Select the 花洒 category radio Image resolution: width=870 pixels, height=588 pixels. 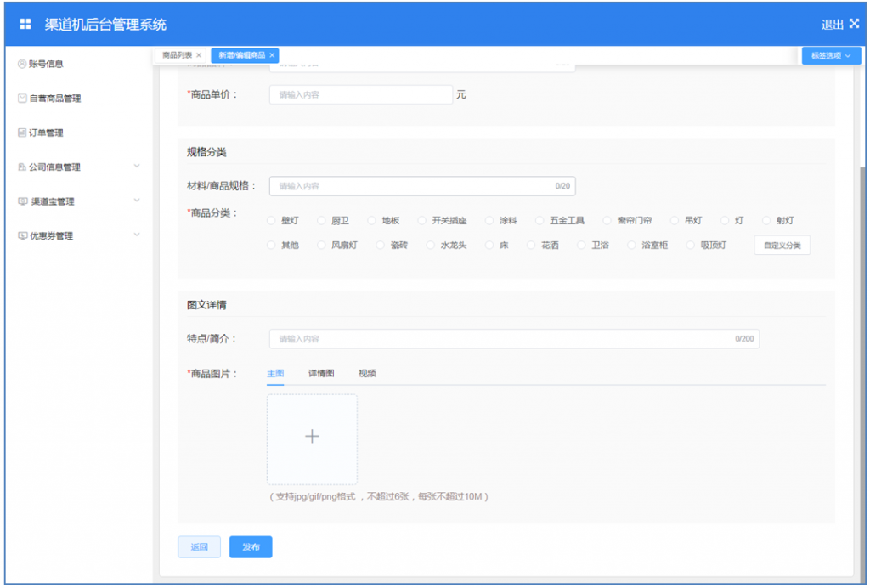point(531,246)
